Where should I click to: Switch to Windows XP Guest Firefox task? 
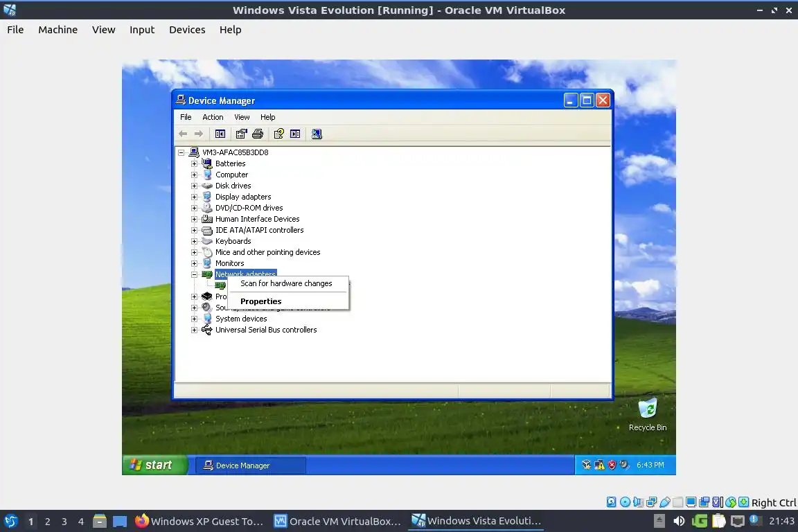[199, 521]
